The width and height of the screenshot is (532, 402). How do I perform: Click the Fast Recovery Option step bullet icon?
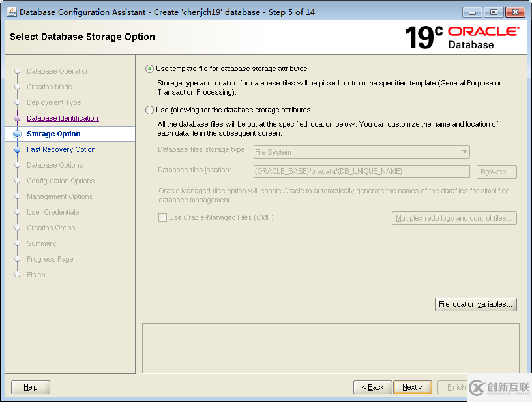pyautogui.click(x=18, y=149)
